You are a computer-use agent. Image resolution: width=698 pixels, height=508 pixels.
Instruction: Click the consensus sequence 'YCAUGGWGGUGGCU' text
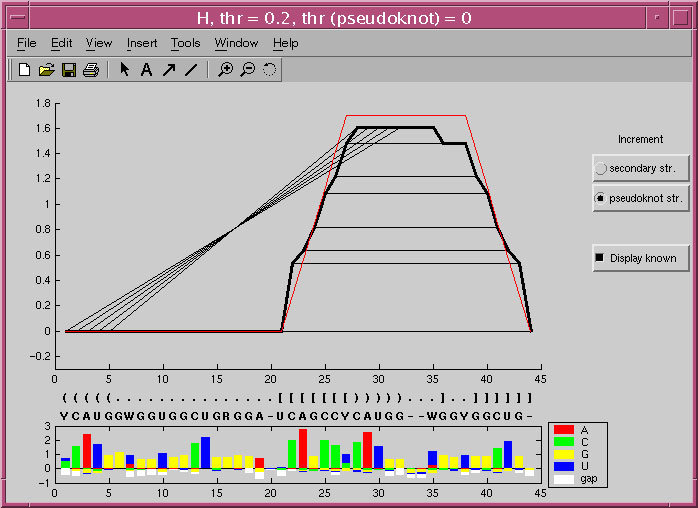point(134,416)
